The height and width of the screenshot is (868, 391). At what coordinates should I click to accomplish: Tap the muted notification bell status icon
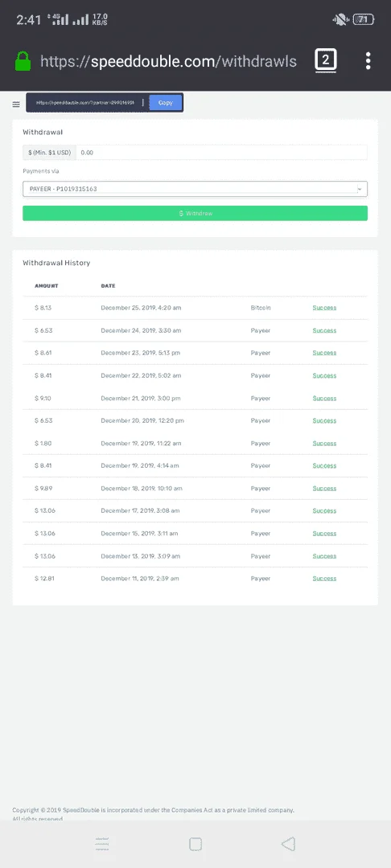pos(340,20)
